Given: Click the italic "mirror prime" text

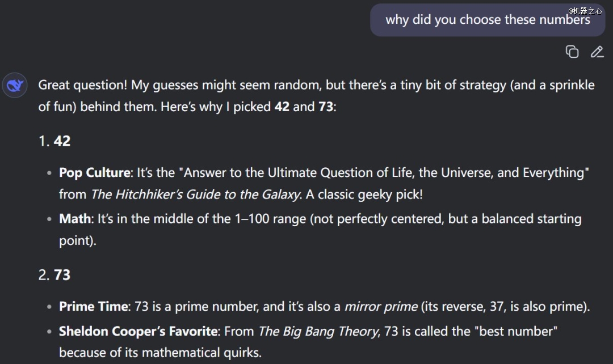Looking at the screenshot, I should [380, 307].
